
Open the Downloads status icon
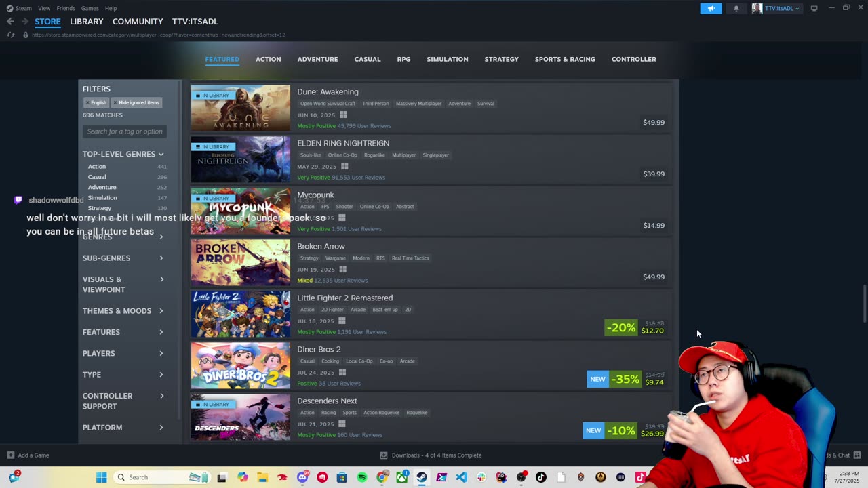pyautogui.click(x=384, y=455)
